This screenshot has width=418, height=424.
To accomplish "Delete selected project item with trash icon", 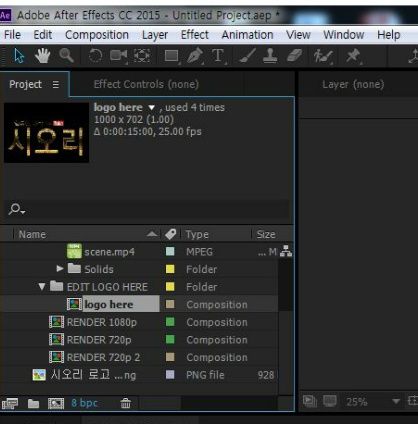I will 126,403.
